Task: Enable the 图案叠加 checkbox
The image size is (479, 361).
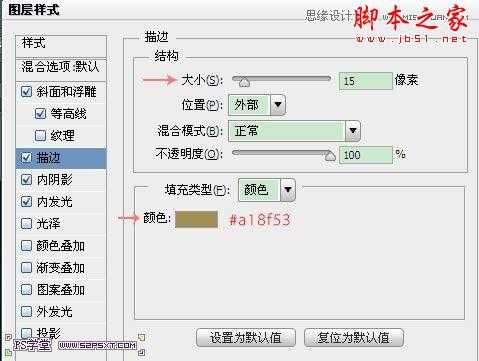Action: (x=26, y=290)
